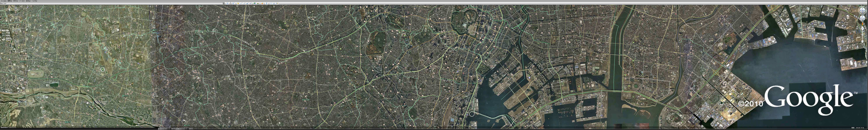Look right using the eye joystick arrow

(864, 10)
